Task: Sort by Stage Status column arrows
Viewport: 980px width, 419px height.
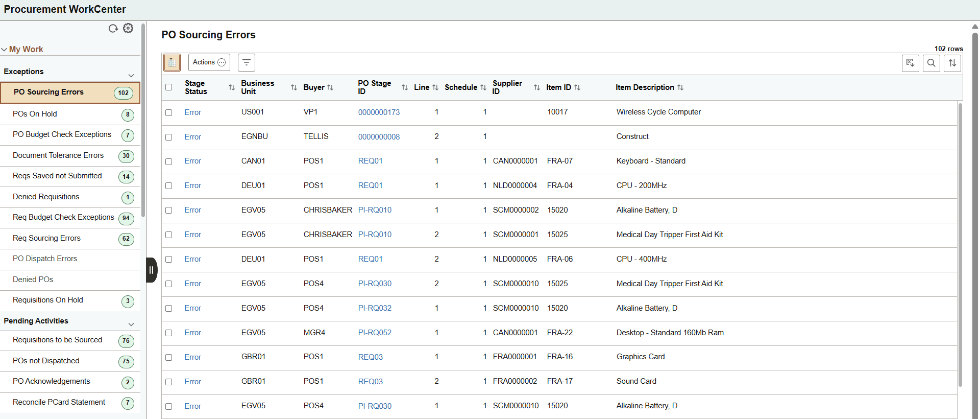Action: (232, 87)
